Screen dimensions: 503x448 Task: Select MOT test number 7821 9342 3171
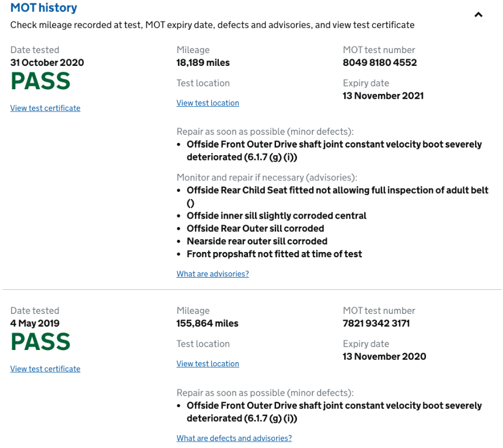tap(376, 324)
